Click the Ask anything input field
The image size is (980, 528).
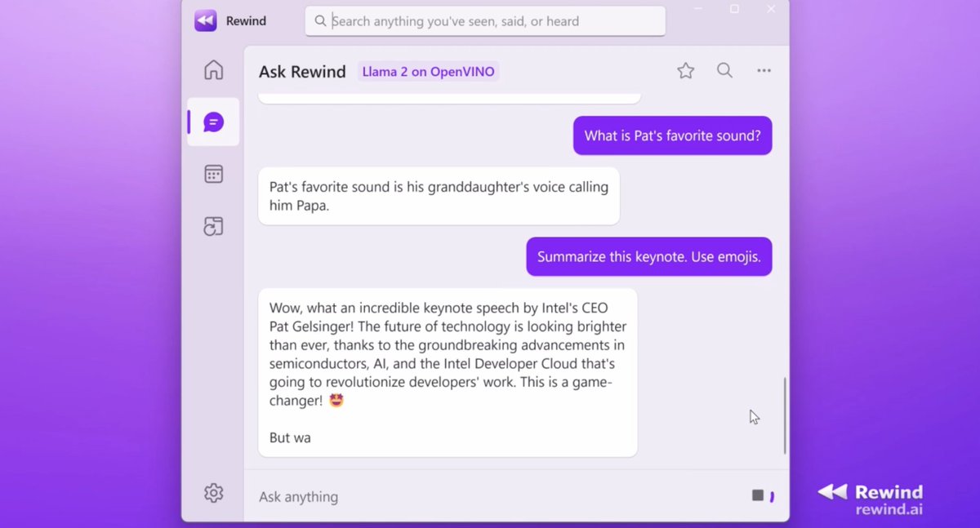point(498,496)
